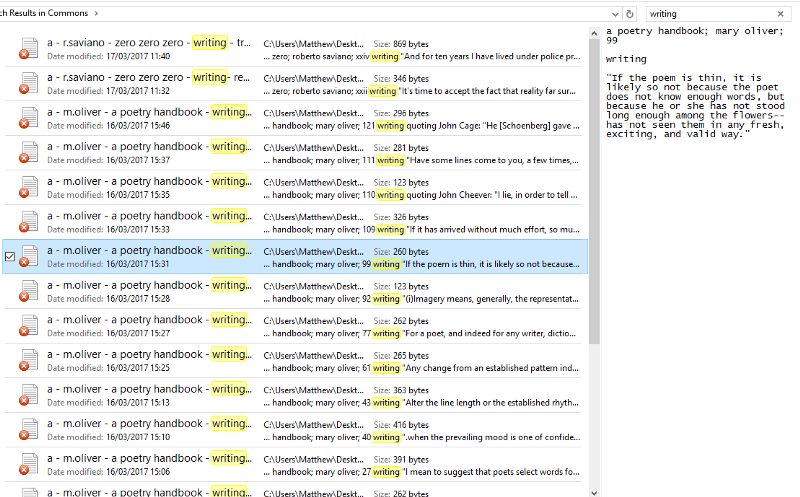Select file icon of result modified 15:35
800x497 pixels.
(28, 188)
